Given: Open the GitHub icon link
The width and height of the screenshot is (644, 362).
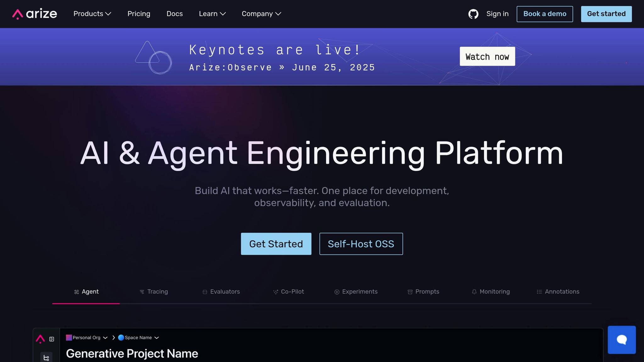Looking at the screenshot, I should click(x=473, y=14).
